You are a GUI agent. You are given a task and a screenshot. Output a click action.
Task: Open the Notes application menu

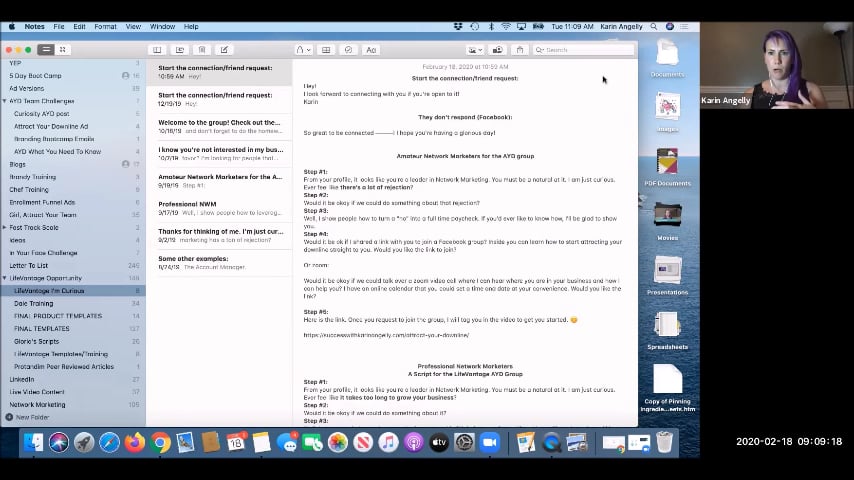(x=34, y=26)
